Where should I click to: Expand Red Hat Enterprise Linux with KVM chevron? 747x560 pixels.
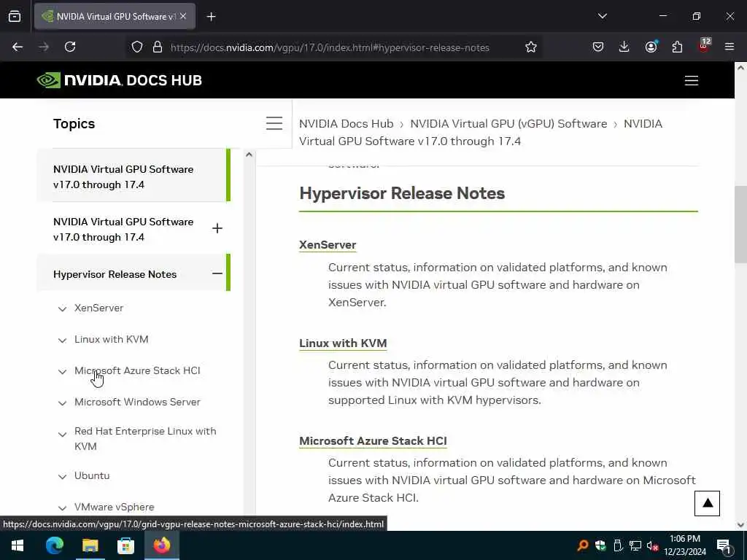[62, 435]
